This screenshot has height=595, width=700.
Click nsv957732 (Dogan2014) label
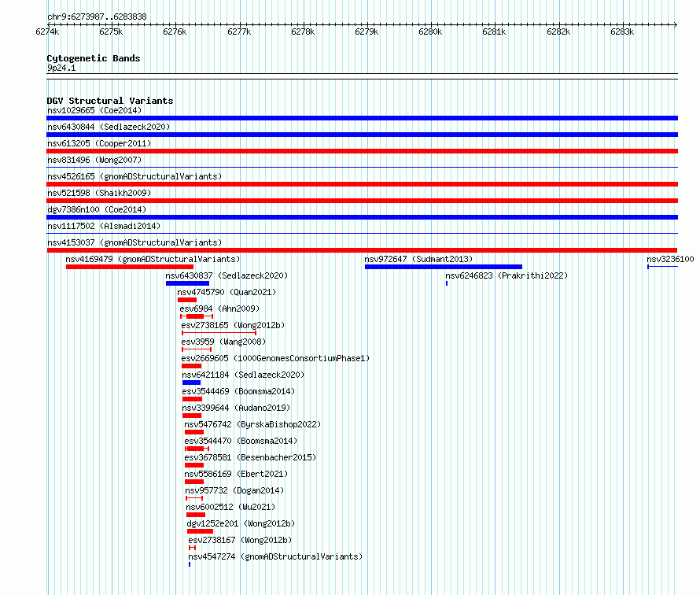[x=234, y=490]
